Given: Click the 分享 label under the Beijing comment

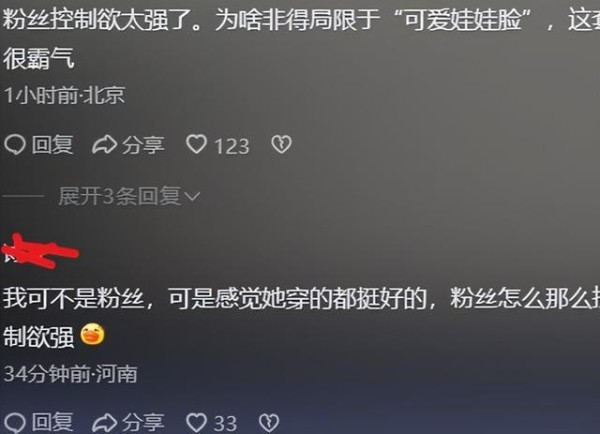Looking at the screenshot, I should pyautogui.click(x=143, y=145).
